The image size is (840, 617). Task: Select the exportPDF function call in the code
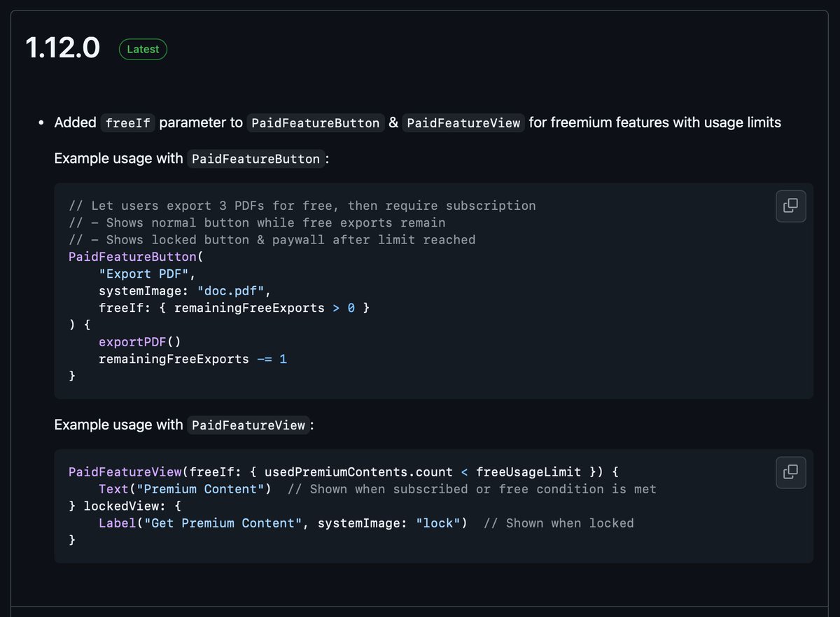pyautogui.click(x=132, y=341)
